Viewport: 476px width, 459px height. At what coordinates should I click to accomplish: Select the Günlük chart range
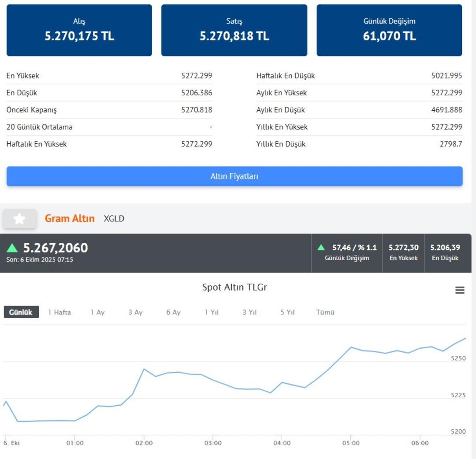[21, 312]
